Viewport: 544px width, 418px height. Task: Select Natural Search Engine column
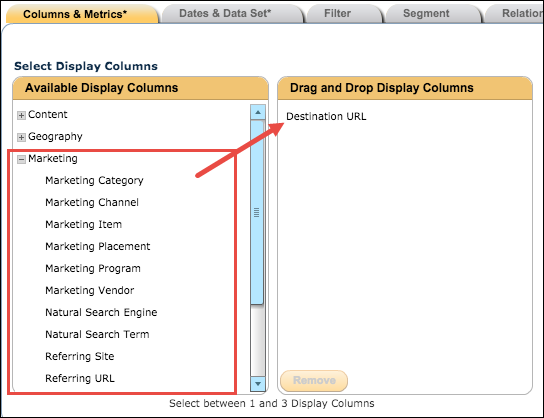[101, 313]
